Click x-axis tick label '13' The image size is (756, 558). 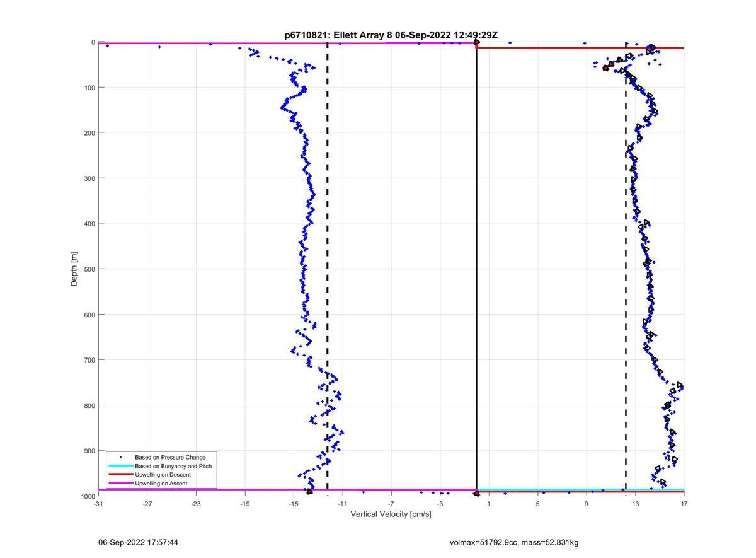(x=635, y=504)
